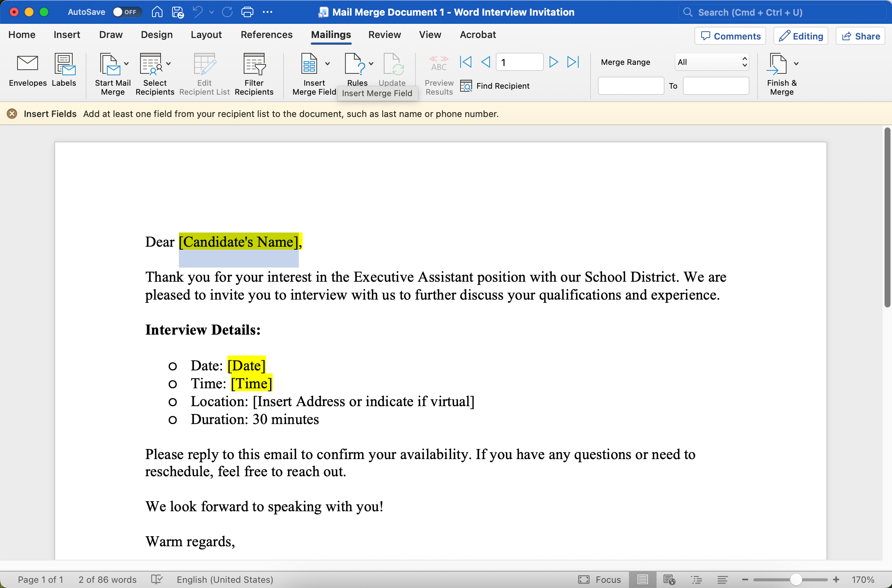Go to next mail merge record
Screen dimensions: 892x588
(553, 62)
